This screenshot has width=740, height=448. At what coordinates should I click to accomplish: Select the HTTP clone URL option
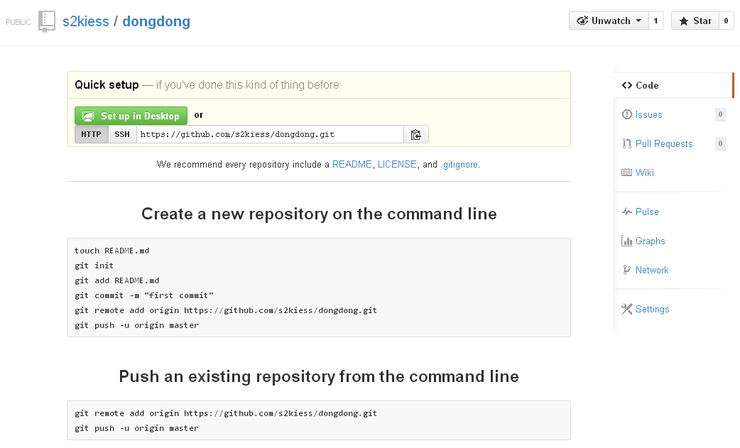pyautogui.click(x=91, y=135)
